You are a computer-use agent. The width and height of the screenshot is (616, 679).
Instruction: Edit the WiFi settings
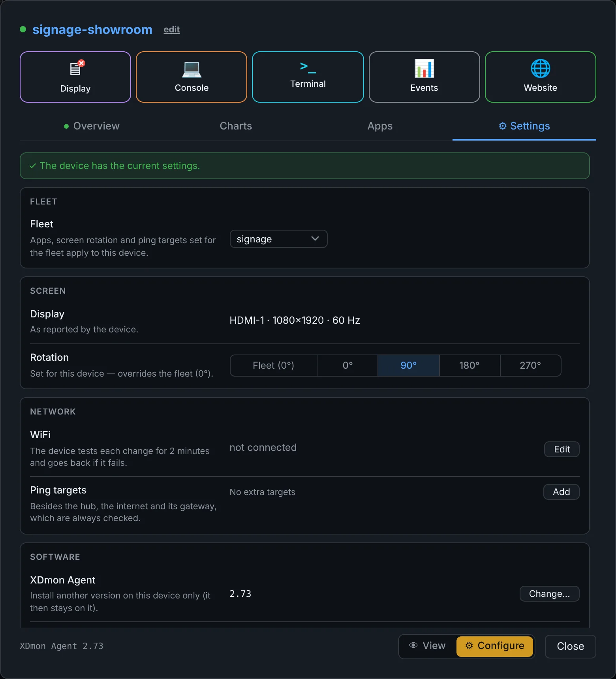[562, 449]
